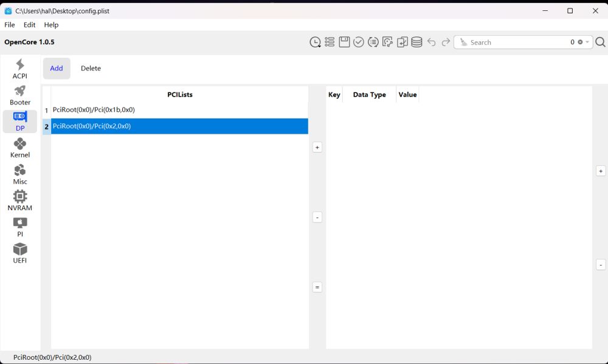
Task: Switch to the Add tab
Action: (x=57, y=68)
